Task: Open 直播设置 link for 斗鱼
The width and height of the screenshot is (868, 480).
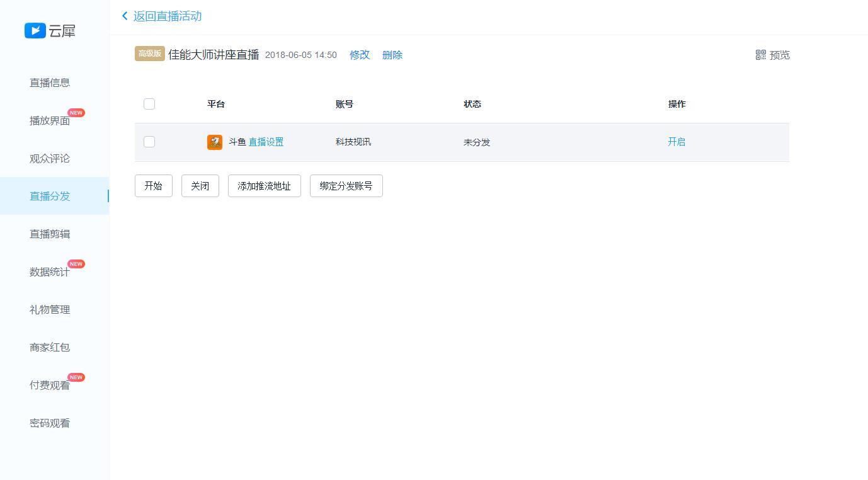Action: click(266, 142)
